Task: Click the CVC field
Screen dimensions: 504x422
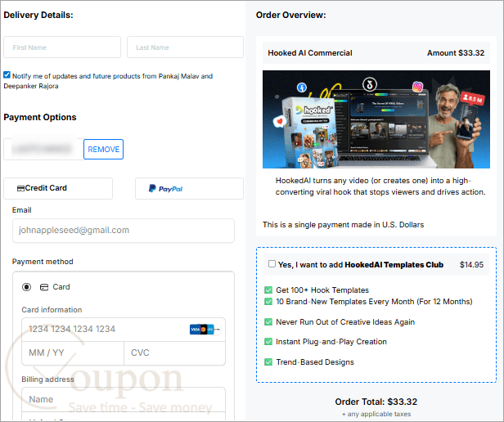Action: pyautogui.click(x=174, y=353)
